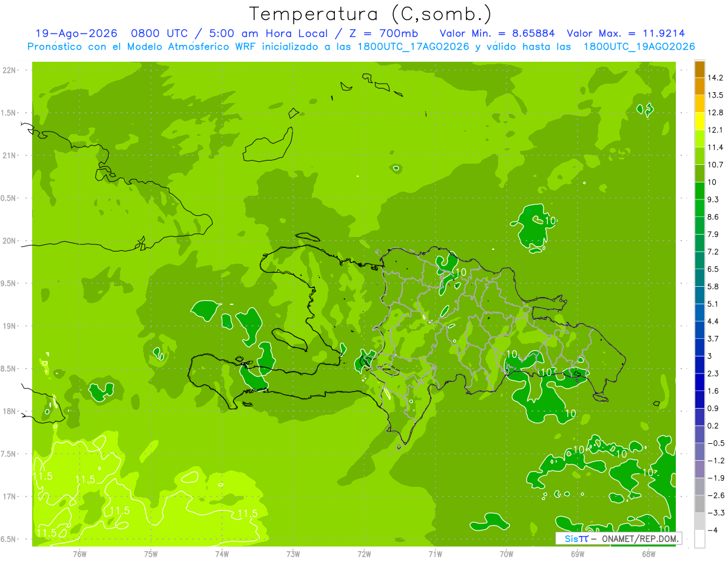Click the longitude axis label "72W"
Viewport: 728px width, 562px height.
[x=364, y=554]
